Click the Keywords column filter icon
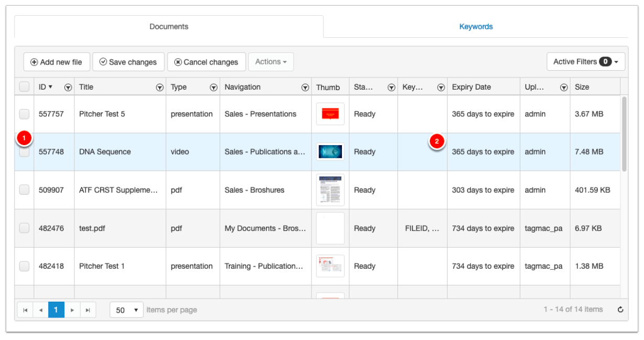644x340 pixels. point(441,88)
